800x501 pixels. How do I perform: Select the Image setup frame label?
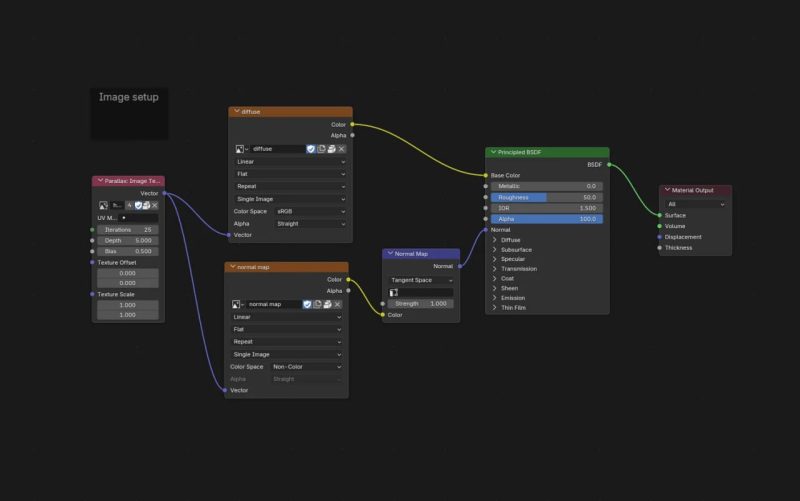point(128,97)
